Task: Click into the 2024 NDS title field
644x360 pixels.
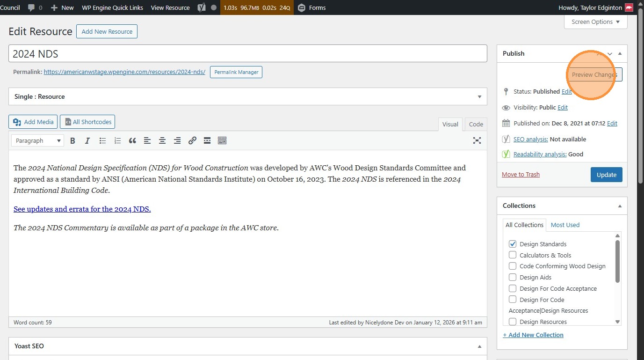Action: click(x=248, y=54)
